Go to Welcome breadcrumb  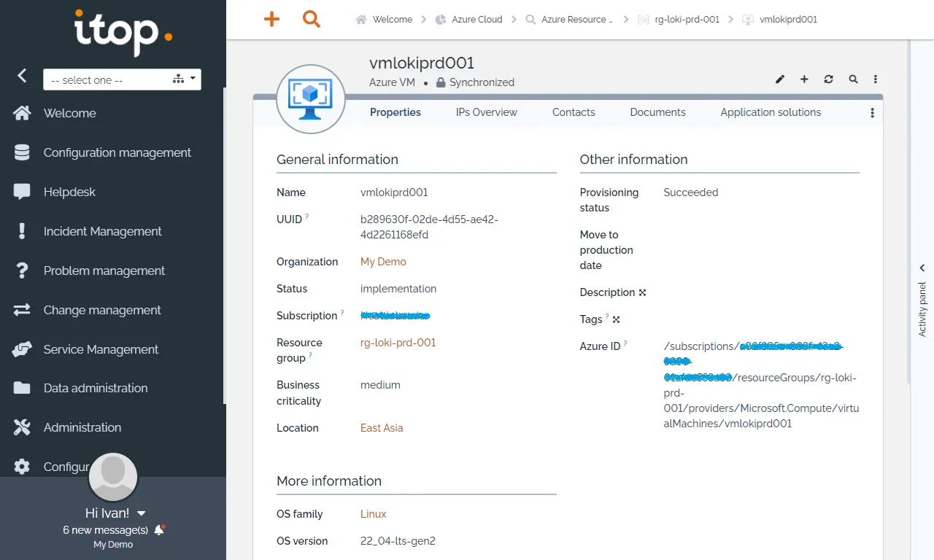click(x=384, y=20)
